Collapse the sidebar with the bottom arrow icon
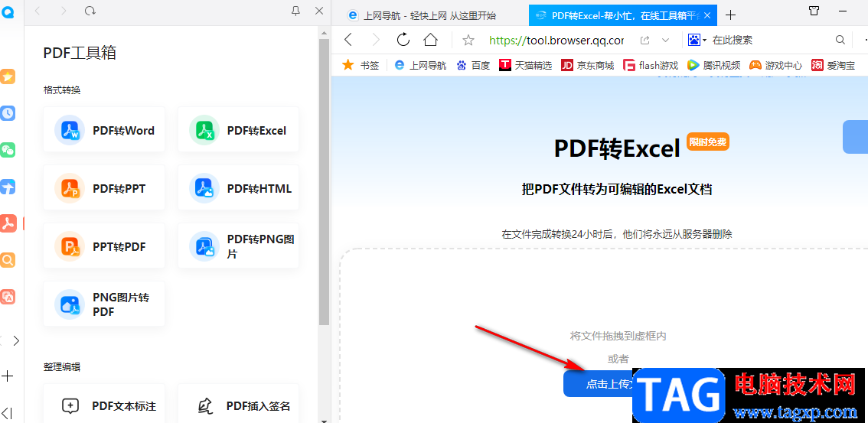The width and height of the screenshot is (868, 423). 7,412
